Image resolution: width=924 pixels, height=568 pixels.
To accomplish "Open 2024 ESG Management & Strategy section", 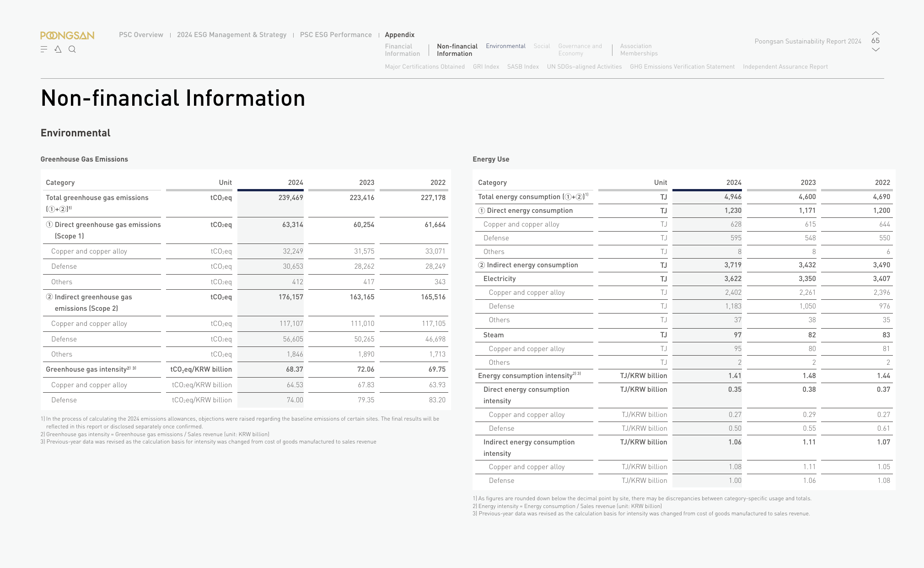I will tap(231, 35).
